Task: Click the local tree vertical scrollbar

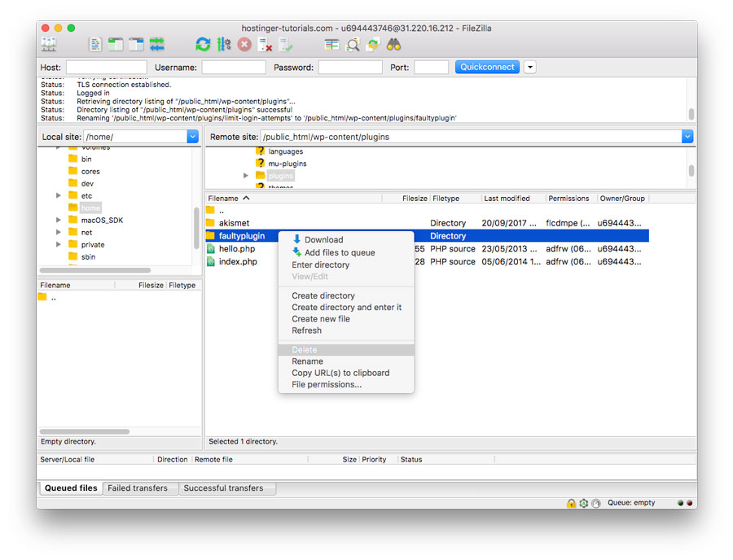Action: [x=196, y=227]
